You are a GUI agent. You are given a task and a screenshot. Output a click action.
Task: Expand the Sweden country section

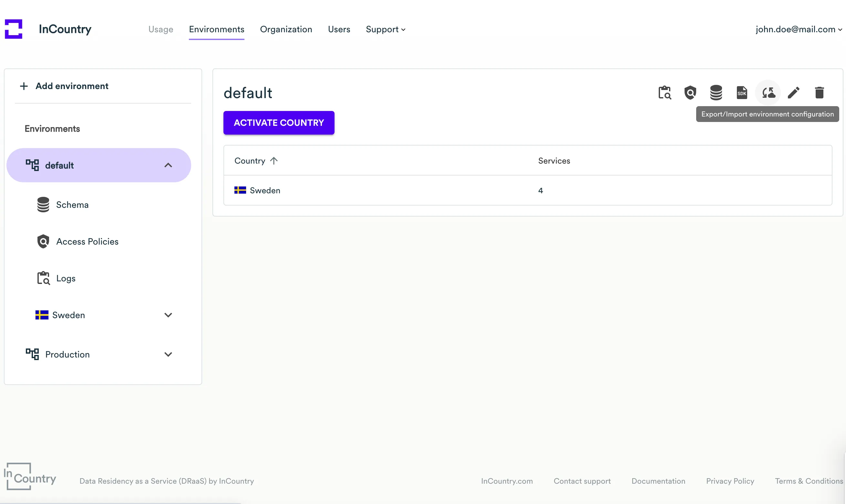pos(168,315)
